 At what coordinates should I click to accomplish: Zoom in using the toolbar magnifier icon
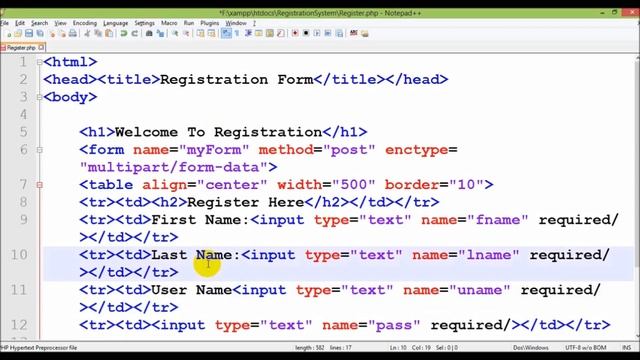175,33
